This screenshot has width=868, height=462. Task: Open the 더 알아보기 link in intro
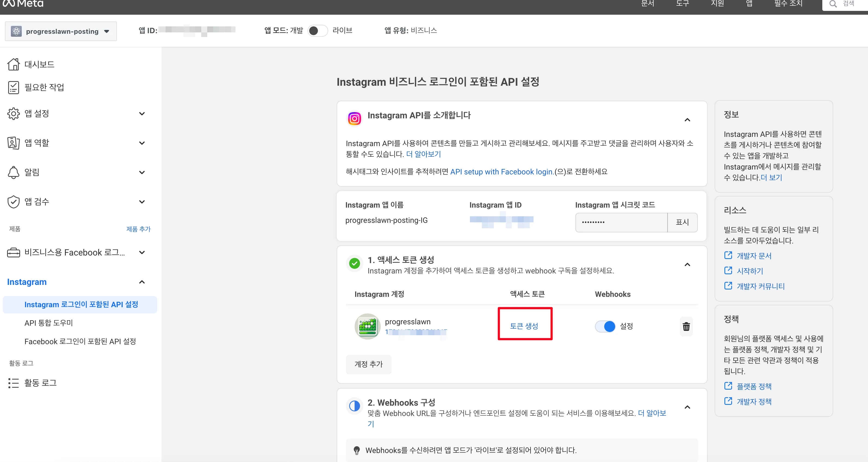click(423, 154)
